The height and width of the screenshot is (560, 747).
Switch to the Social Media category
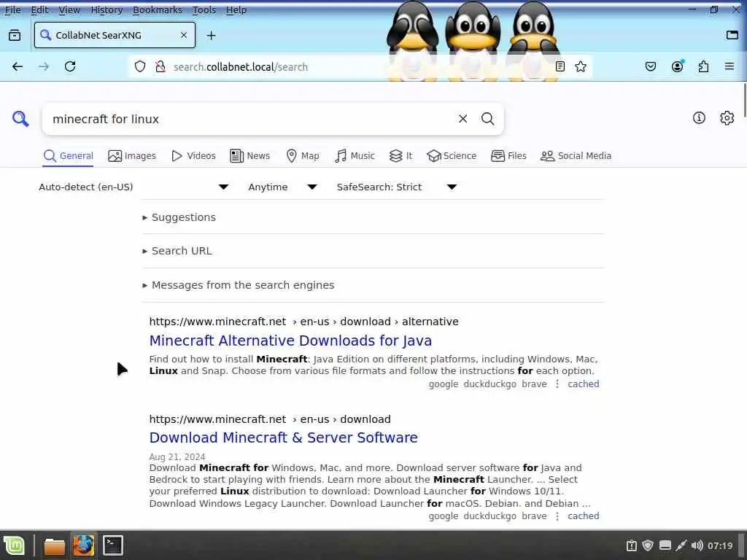pos(576,156)
